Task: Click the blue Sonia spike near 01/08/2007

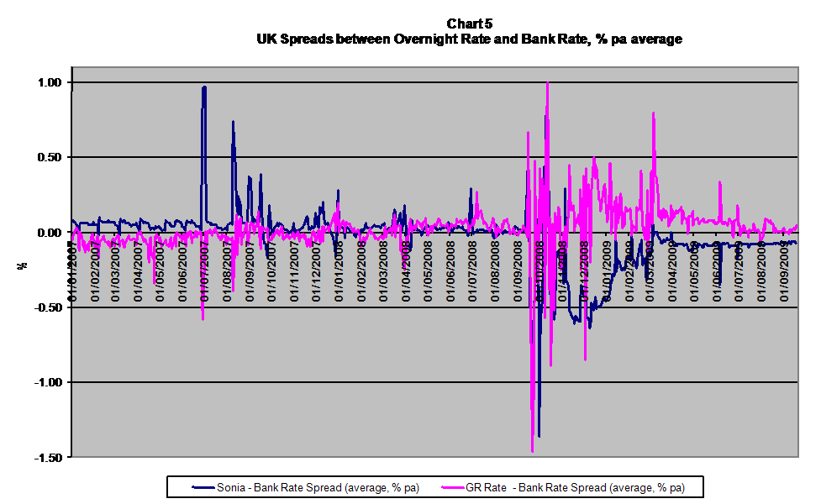Action: [233, 123]
